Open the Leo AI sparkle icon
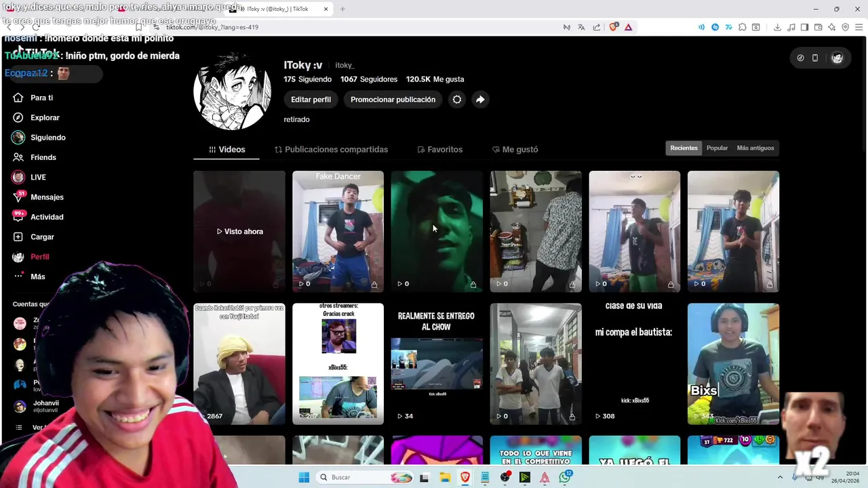This screenshot has width=868, height=488. [x=831, y=27]
